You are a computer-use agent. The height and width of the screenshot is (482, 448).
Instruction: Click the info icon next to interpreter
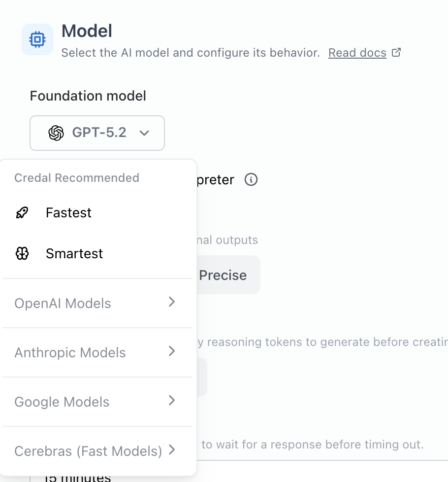pos(251,180)
